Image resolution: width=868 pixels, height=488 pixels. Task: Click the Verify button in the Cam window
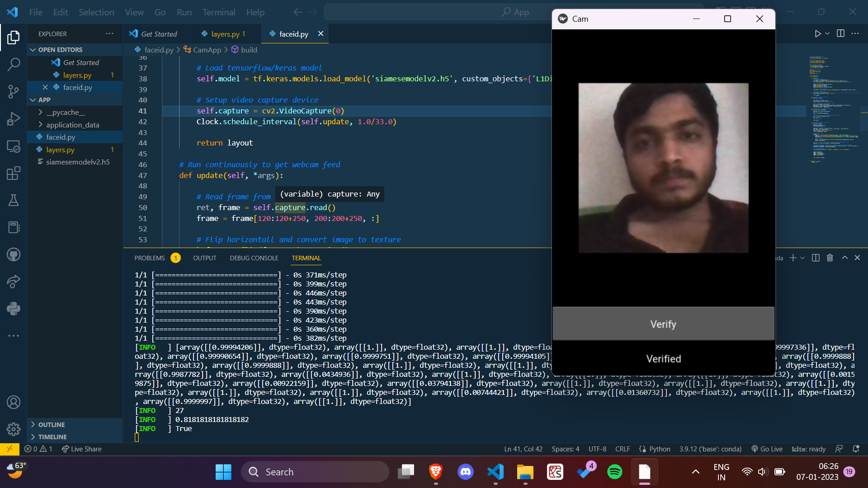pyautogui.click(x=663, y=324)
